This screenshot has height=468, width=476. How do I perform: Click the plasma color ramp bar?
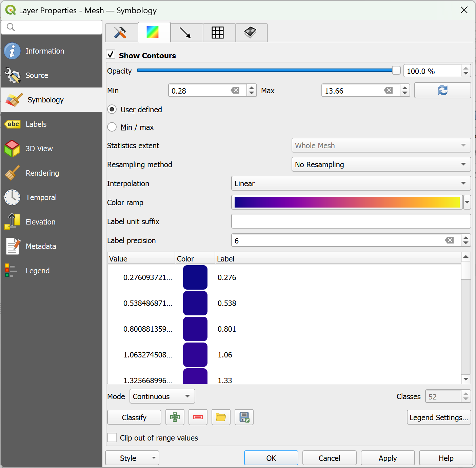[x=347, y=202]
